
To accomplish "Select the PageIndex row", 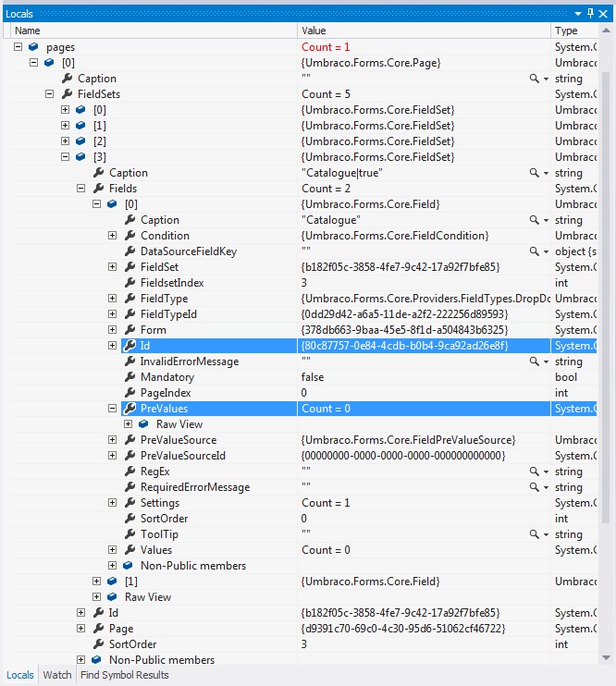I will [304, 393].
